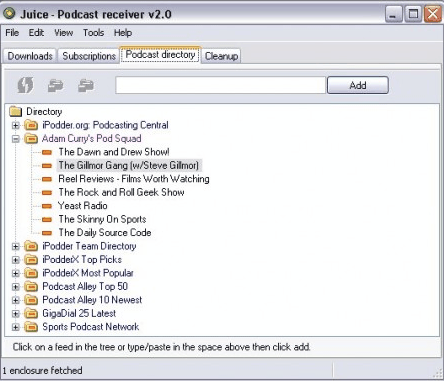444x381 pixels.
Task: Click the Adam Curry's Pod Squad folder icon
Action: pos(31,139)
